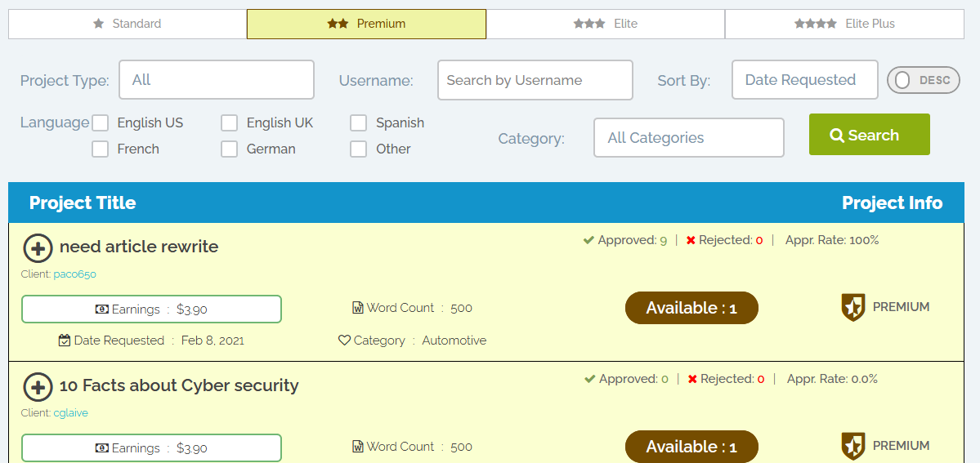Toggle the DESC sort order switch

click(x=923, y=80)
